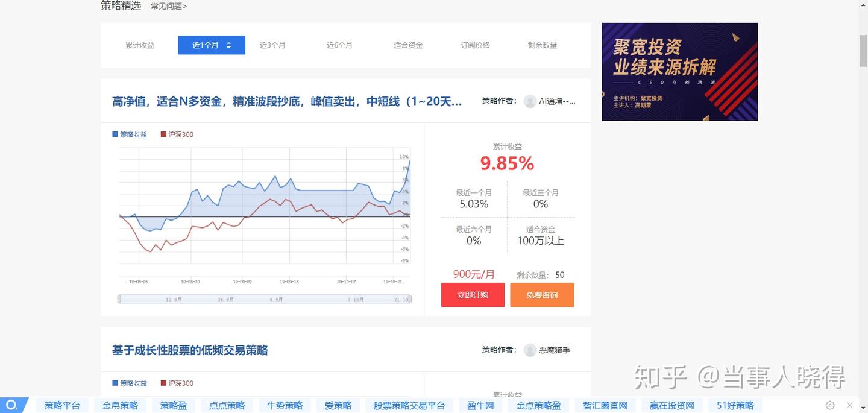This screenshot has width=868, height=413.
Task: Click the X icon on the bottom link bar
Action: (x=850, y=405)
